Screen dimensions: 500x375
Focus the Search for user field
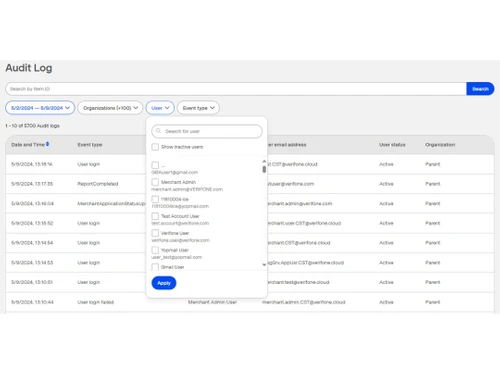(207, 131)
